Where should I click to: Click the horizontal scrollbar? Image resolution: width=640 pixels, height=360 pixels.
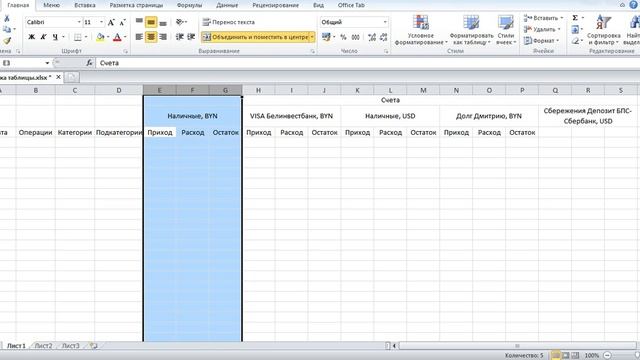(x=517, y=346)
